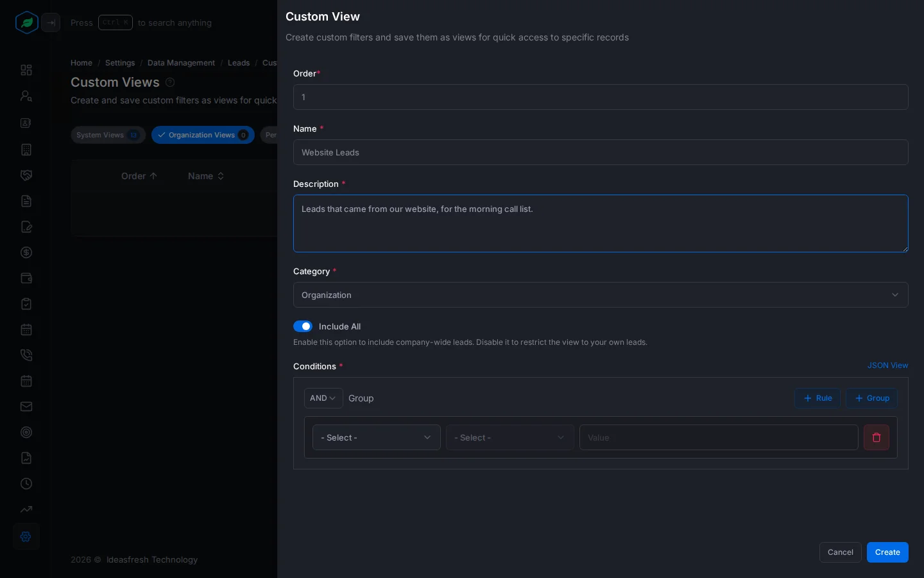The image size is (924, 578).
Task: Open the target goals sidebar icon
Action: [26, 432]
